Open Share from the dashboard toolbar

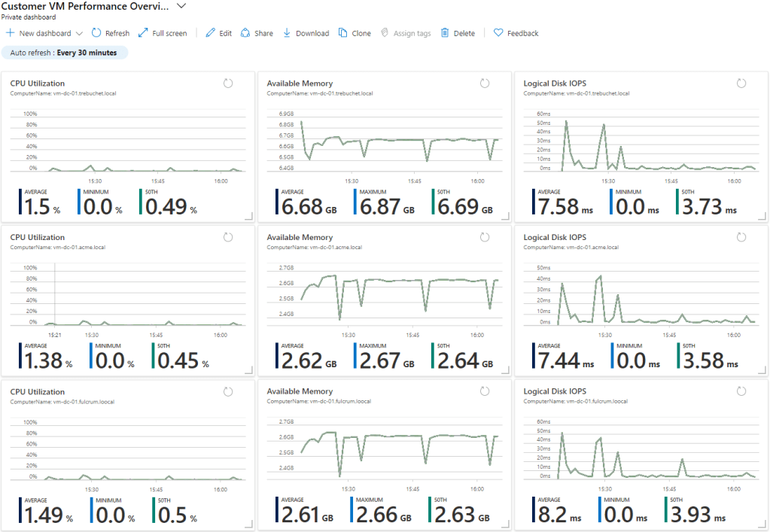(x=245, y=33)
